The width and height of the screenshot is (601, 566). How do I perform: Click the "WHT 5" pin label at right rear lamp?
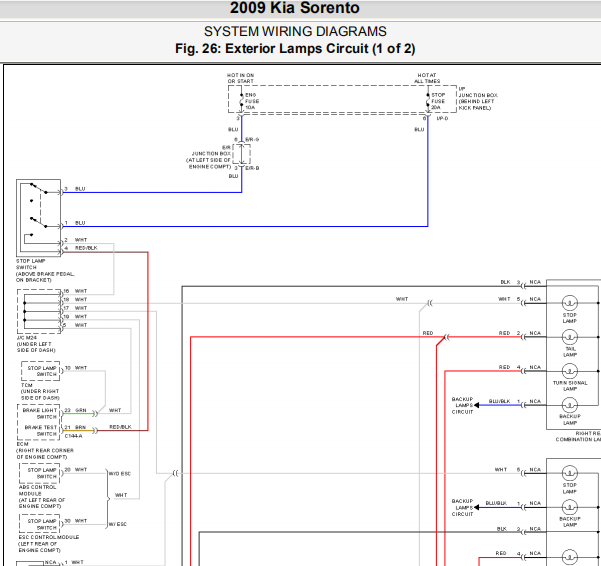509,299
